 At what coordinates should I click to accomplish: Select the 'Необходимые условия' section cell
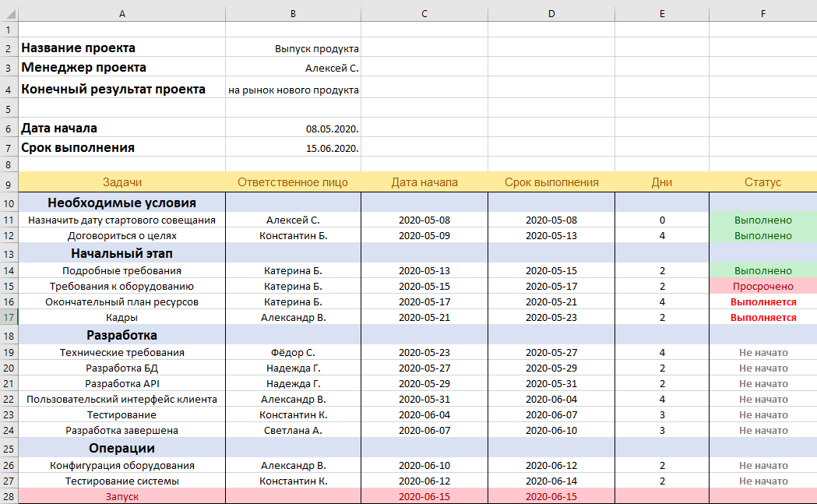tap(122, 203)
